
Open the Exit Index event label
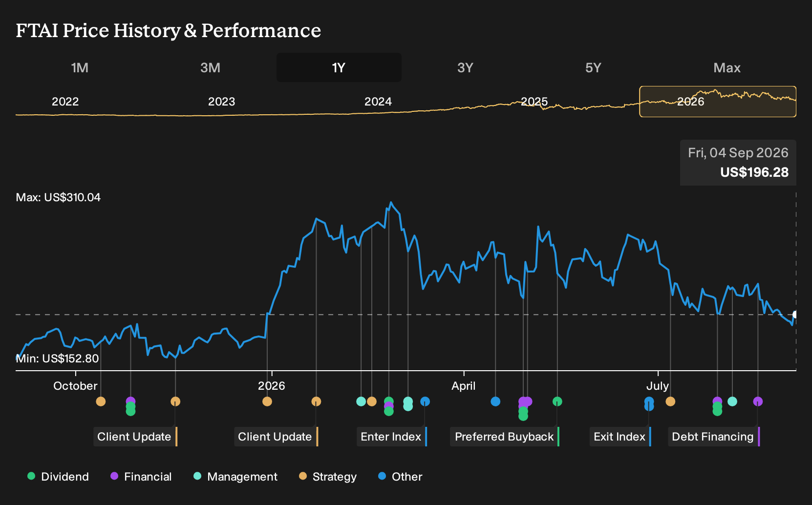pos(620,437)
